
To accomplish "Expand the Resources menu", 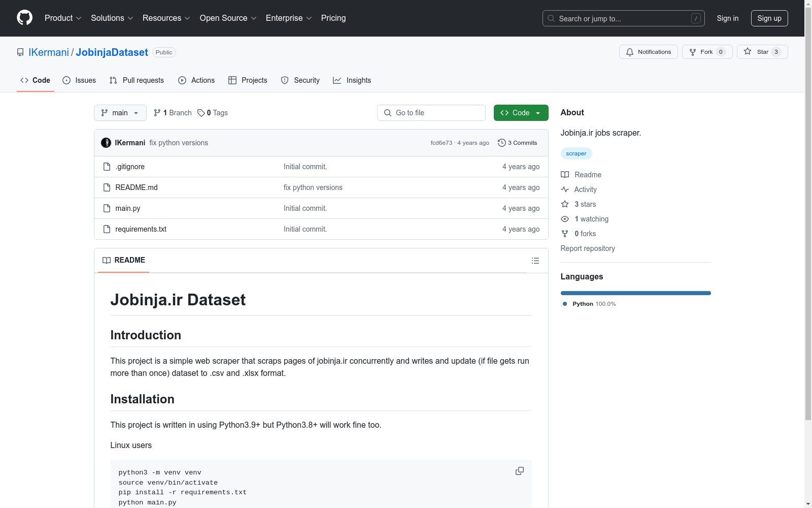I will (166, 18).
